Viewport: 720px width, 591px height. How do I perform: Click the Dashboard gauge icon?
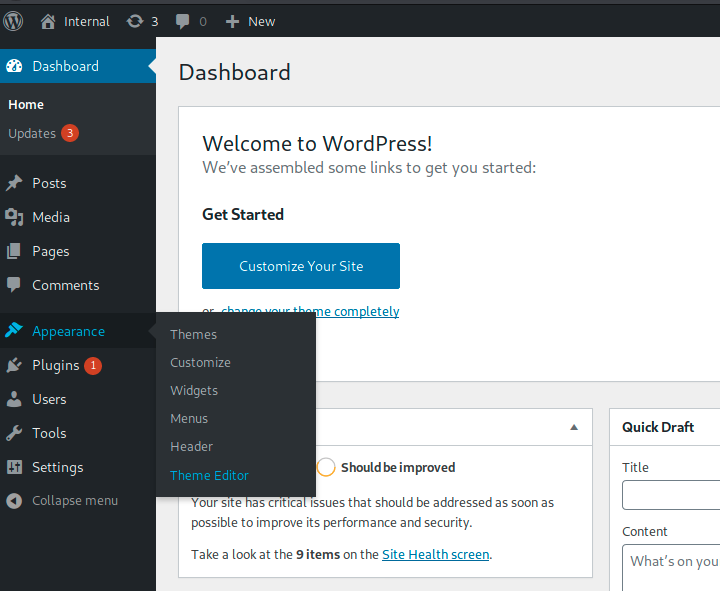pyautogui.click(x=14, y=66)
